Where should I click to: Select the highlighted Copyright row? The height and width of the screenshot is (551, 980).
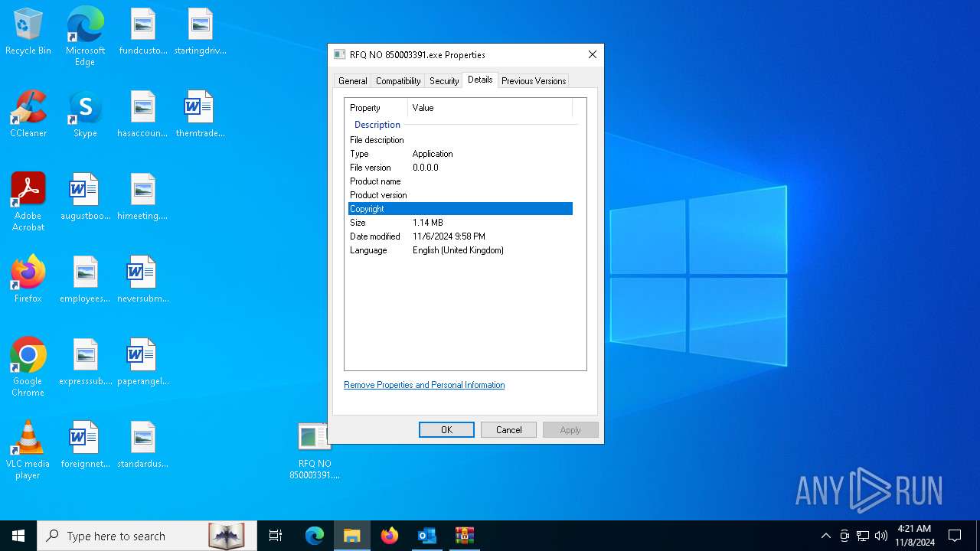click(x=460, y=209)
